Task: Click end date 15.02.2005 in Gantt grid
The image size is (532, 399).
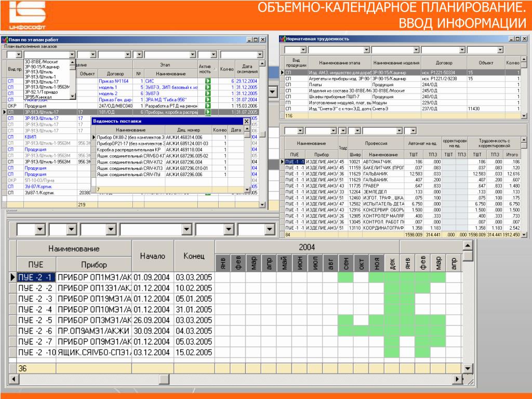Action: (x=194, y=352)
